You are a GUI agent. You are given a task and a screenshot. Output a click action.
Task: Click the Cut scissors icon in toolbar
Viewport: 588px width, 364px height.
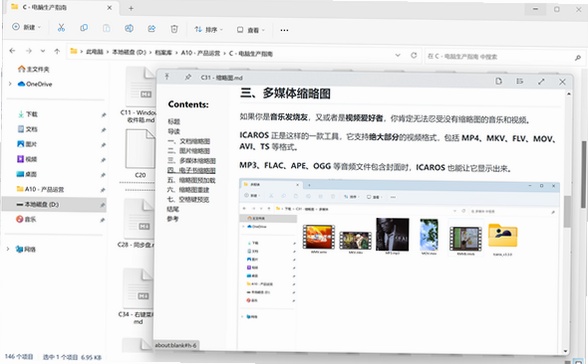[x=61, y=28]
